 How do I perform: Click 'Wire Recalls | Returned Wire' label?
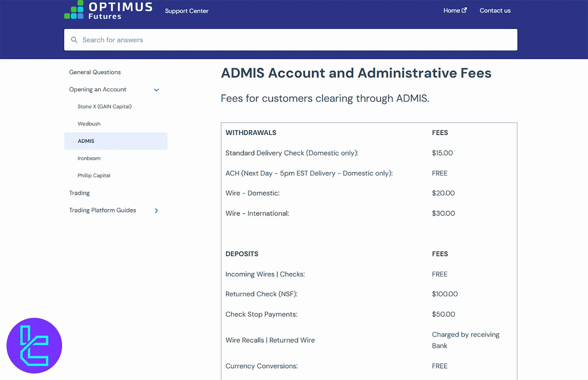[x=270, y=340]
